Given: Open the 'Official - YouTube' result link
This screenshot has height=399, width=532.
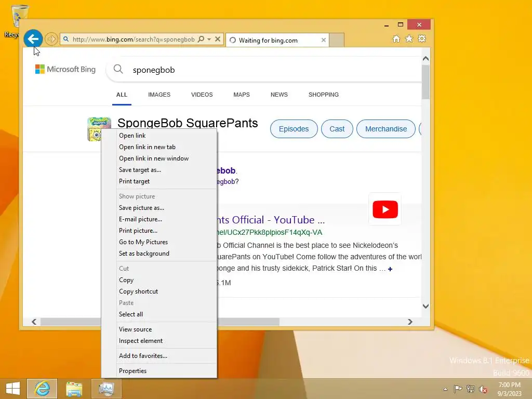Looking at the screenshot, I should (271, 220).
